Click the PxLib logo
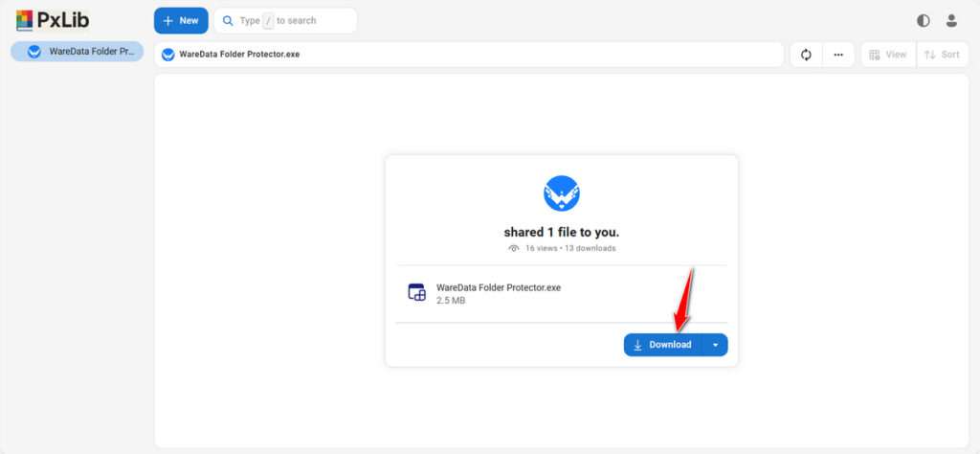980x454 pixels. point(54,20)
